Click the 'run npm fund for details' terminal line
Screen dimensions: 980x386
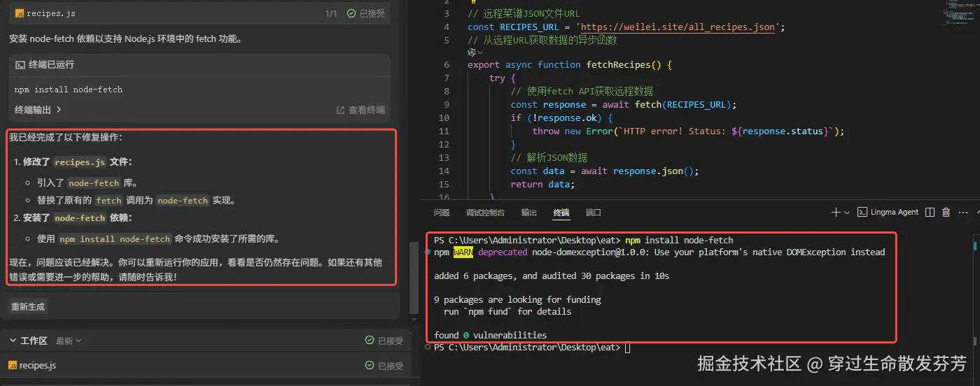507,311
